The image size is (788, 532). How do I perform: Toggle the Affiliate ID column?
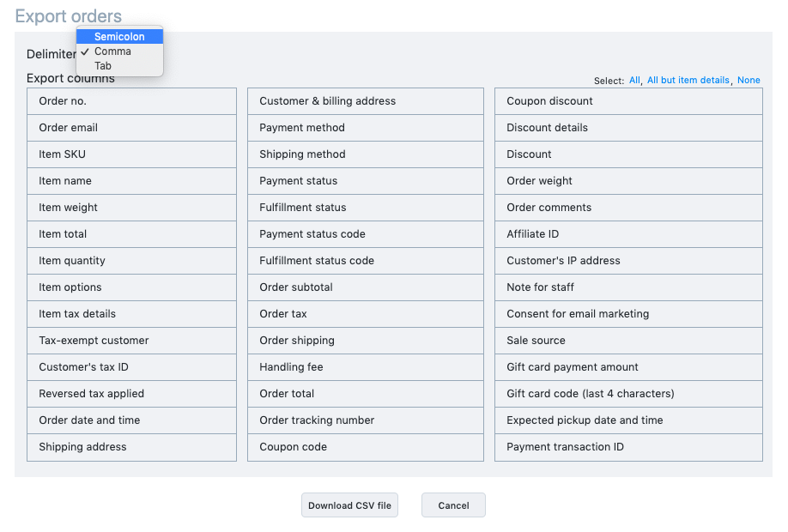628,234
